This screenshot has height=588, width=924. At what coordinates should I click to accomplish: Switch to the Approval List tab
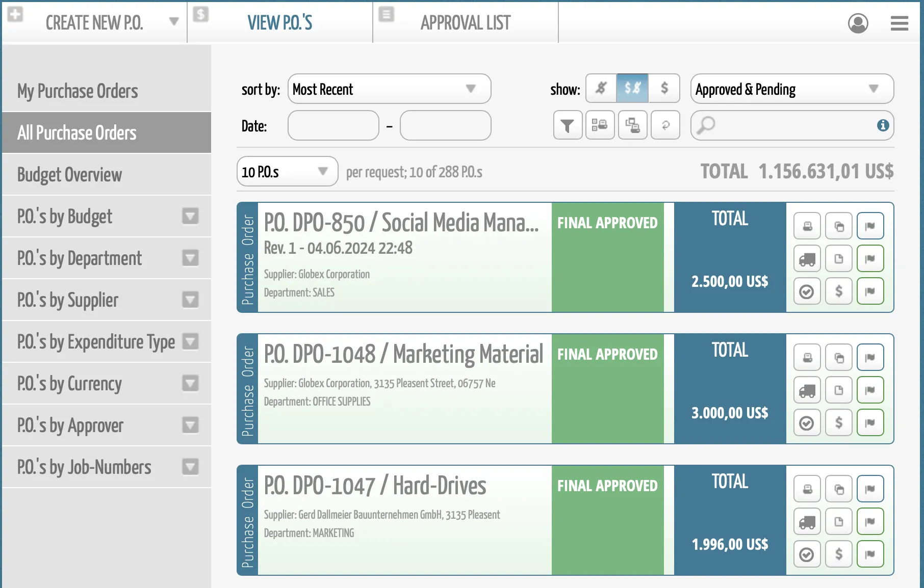click(465, 22)
